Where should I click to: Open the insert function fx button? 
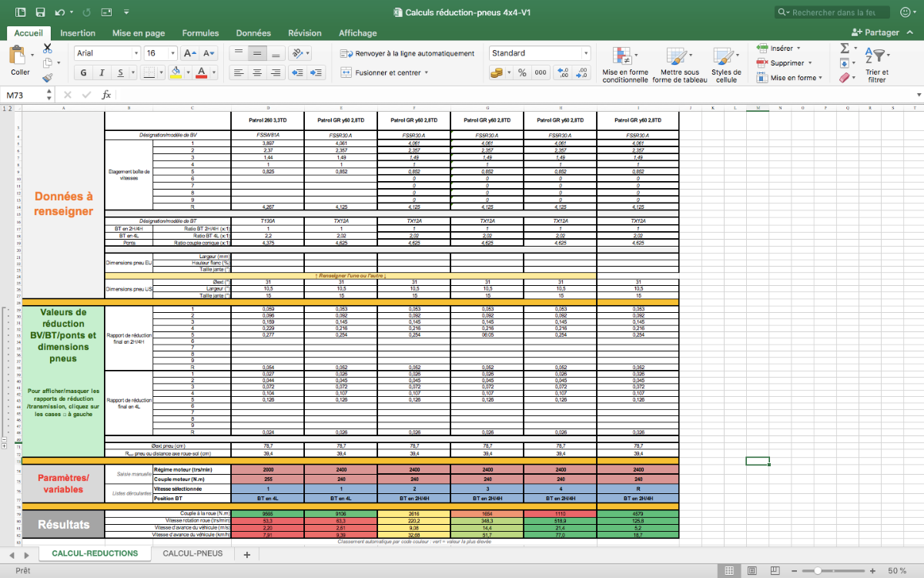106,95
